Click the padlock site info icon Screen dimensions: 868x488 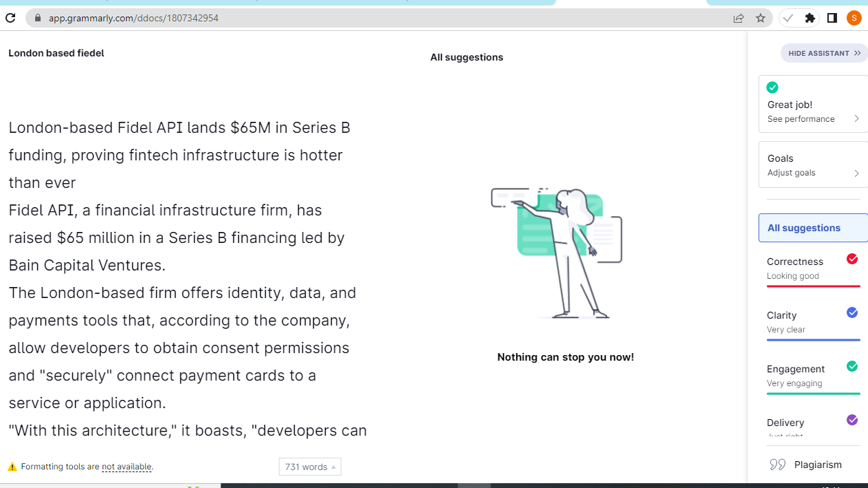[37, 18]
